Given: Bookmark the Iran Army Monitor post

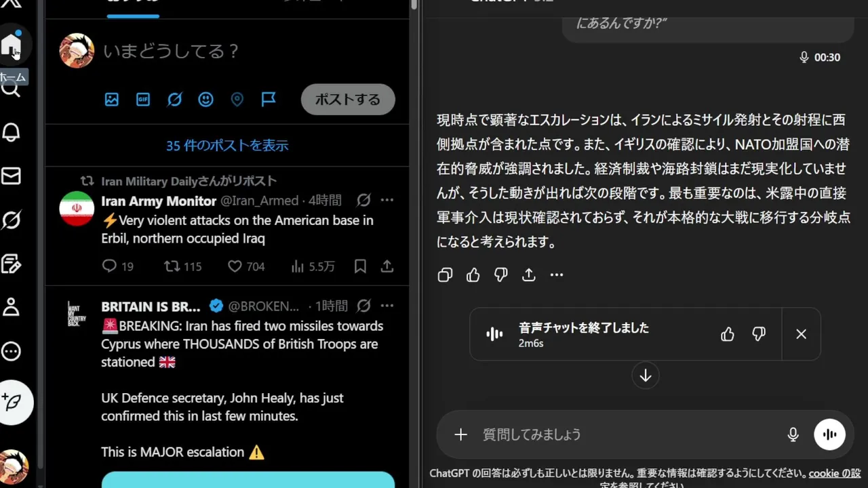Looking at the screenshot, I should coord(360,266).
